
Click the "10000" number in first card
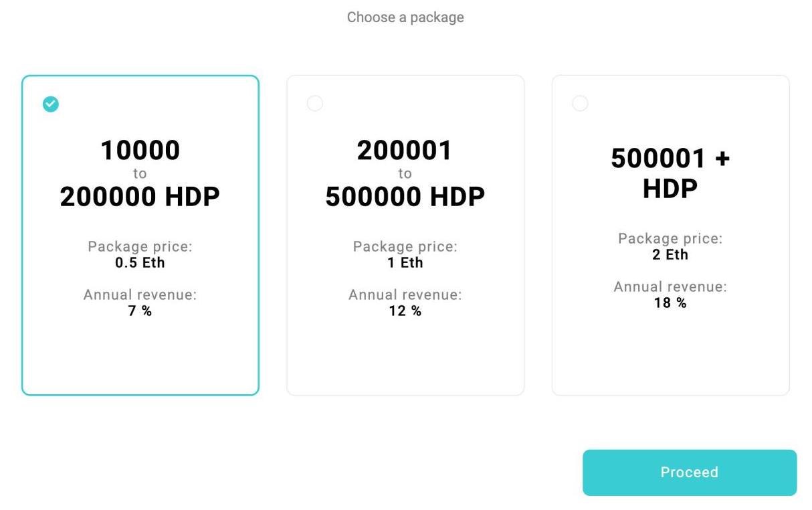(140, 151)
